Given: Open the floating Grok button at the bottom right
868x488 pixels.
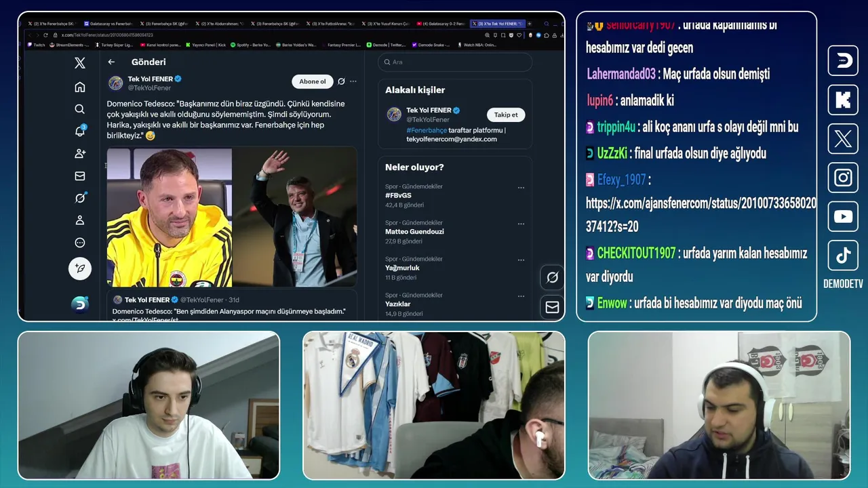Looking at the screenshot, I should 552,277.
